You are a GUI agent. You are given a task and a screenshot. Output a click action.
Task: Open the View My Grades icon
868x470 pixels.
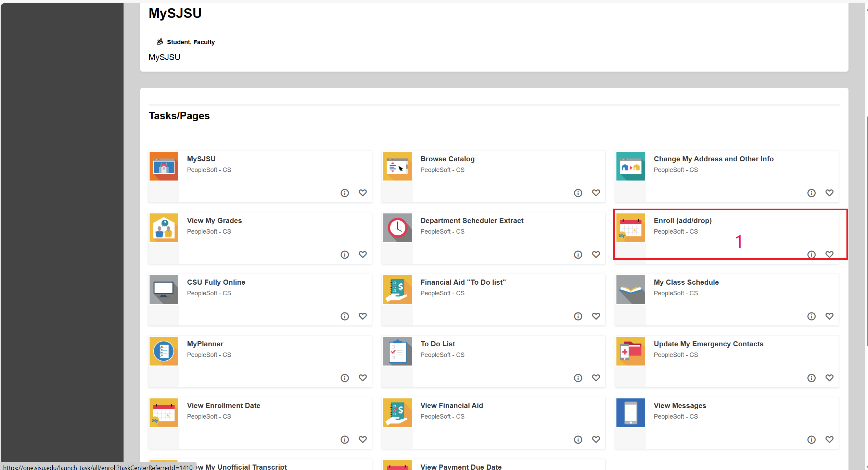164,228
